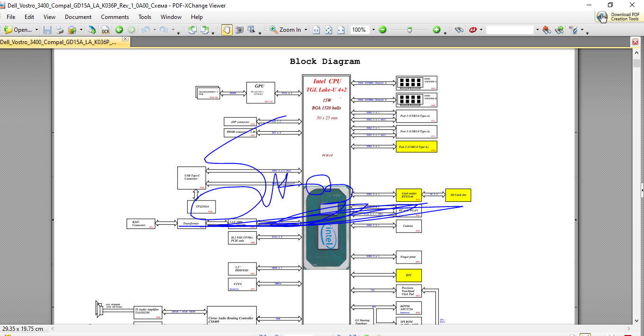Open the View menu
The width and height of the screenshot is (644, 336).
(x=49, y=17)
